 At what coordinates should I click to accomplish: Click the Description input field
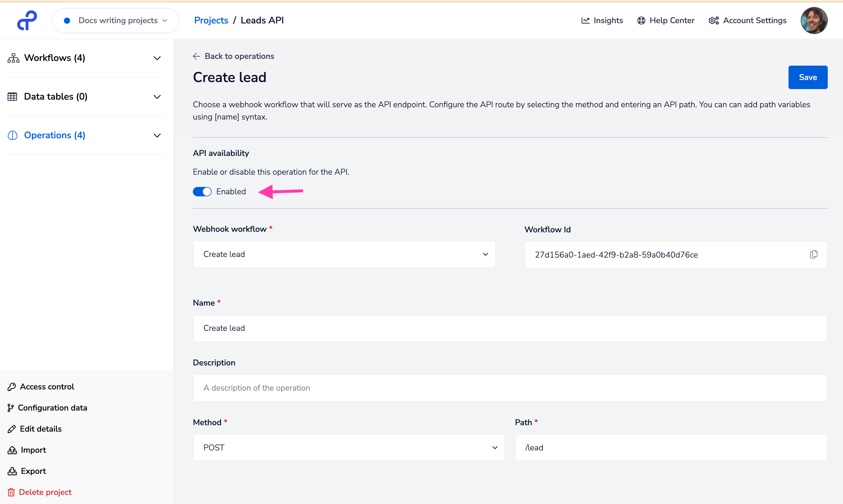click(510, 388)
